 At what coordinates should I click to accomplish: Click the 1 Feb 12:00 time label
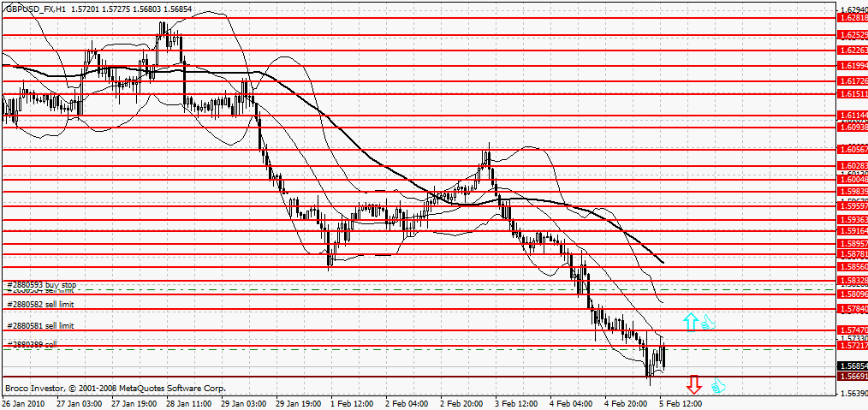pyautogui.click(x=352, y=405)
